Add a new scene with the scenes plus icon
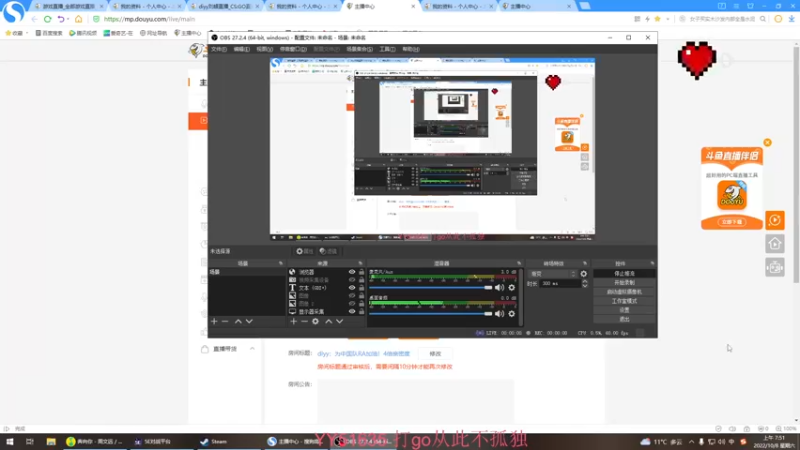Screen dimensions: 800x450 click(x=214, y=321)
